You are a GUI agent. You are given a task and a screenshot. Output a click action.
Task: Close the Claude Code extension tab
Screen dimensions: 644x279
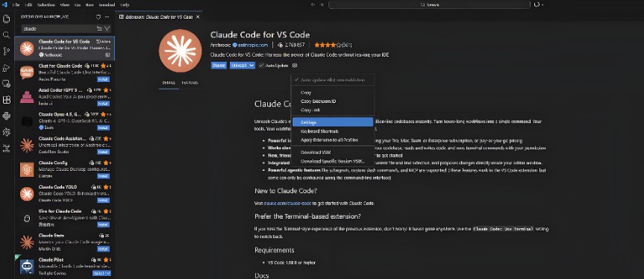[x=198, y=17]
